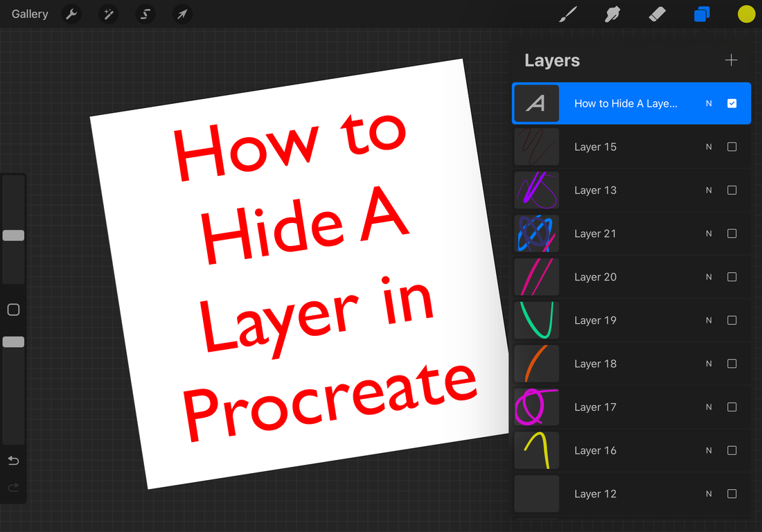Open the active color swatch
Image resolution: width=762 pixels, height=532 pixels.
tap(746, 14)
